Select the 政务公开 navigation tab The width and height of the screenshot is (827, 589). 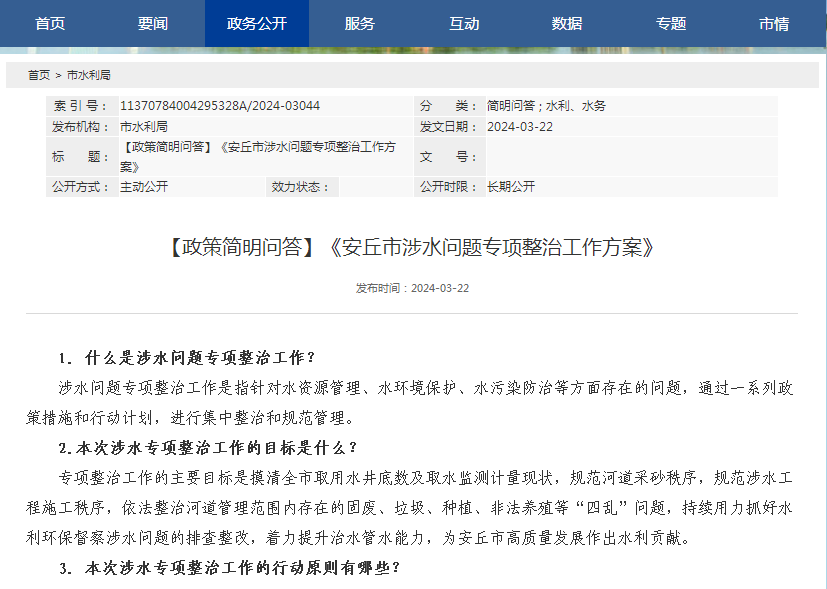257,24
